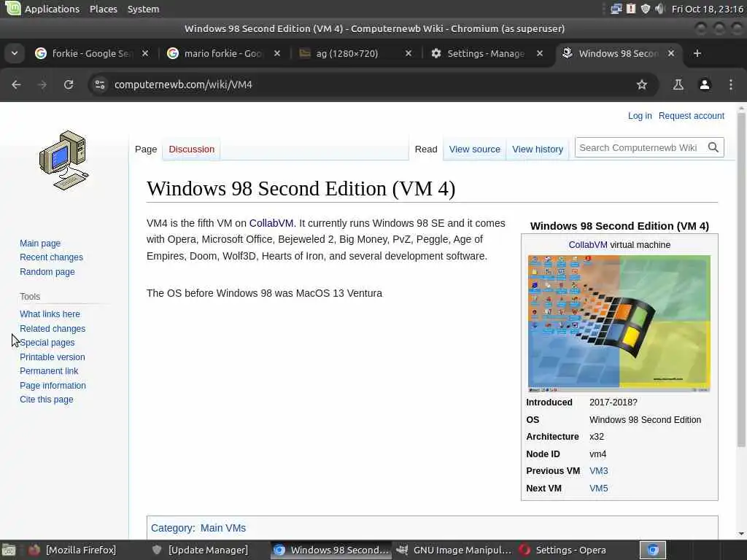Close the ag (1280×720) tab
This screenshot has width=747, height=560.
coord(409,53)
